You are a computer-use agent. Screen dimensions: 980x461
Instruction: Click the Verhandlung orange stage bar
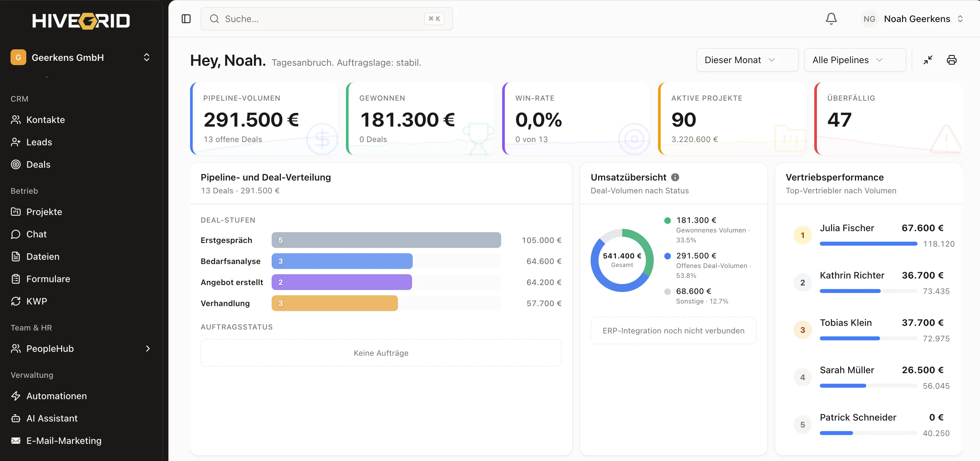335,303
